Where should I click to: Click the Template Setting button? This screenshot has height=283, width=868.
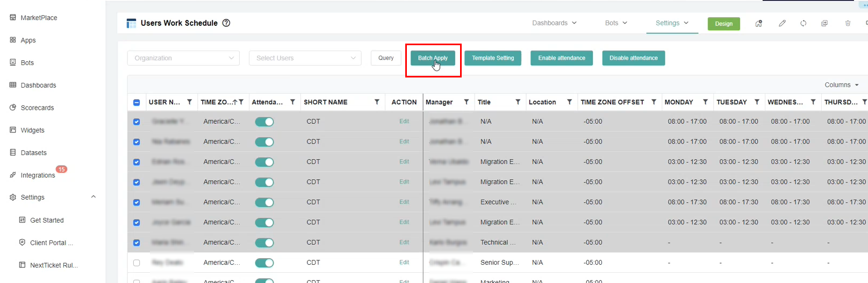pyautogui.click(x=493, y=58)
